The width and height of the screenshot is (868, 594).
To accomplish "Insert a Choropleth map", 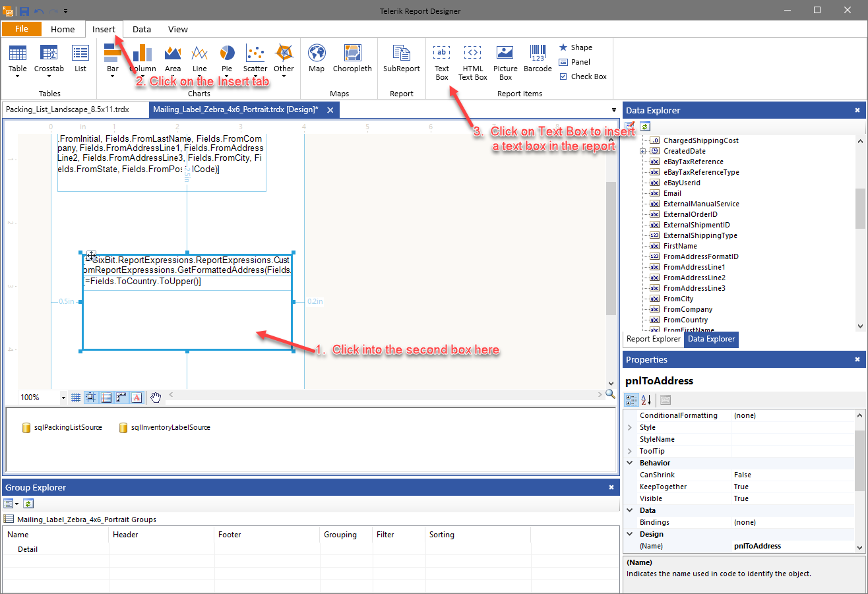I will click(x=352, y=58).
